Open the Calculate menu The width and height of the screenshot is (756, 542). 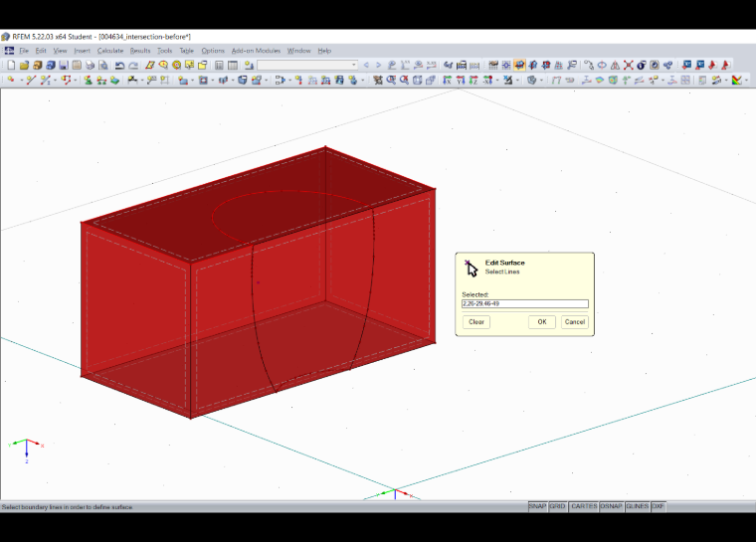click(x=110, y=51)
